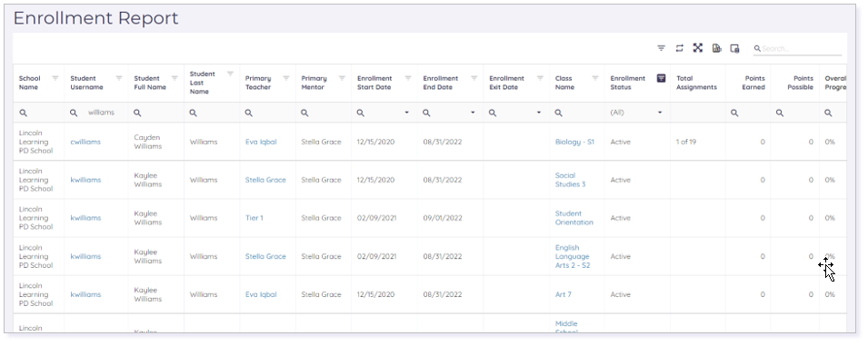Viewport: 868px width, 346px height.
Task: Click search icon in Points Possible filter row
Action: point(780,113)
